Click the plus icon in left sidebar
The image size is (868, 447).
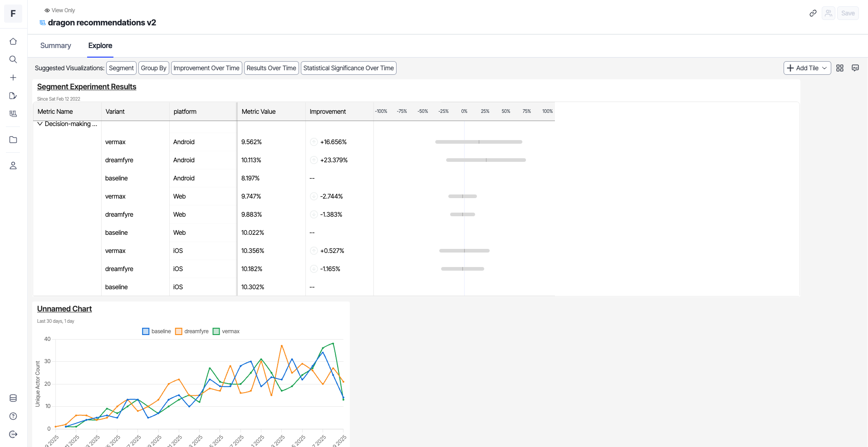tap(13, 78)
